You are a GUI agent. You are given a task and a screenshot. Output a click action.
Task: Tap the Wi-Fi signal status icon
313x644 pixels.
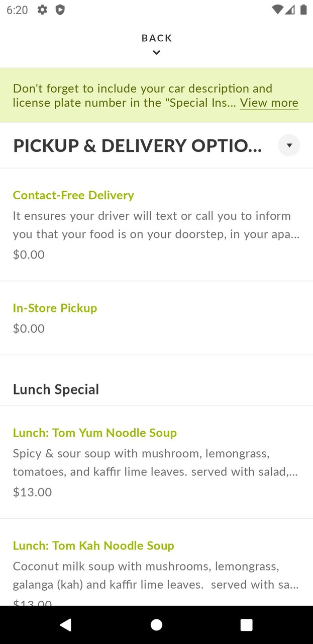(x=277, y=10)
